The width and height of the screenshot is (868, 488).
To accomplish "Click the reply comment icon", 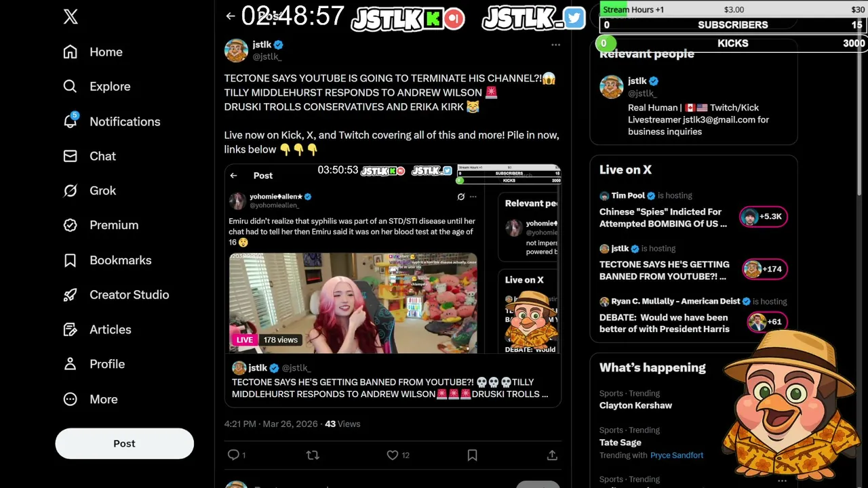I will [x=233, y=455].
